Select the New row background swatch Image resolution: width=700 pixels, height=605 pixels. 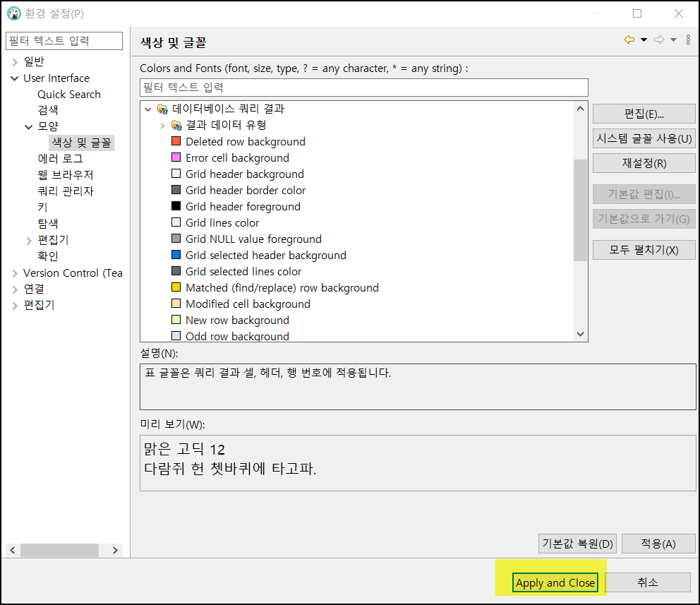[x=176, y=320]
